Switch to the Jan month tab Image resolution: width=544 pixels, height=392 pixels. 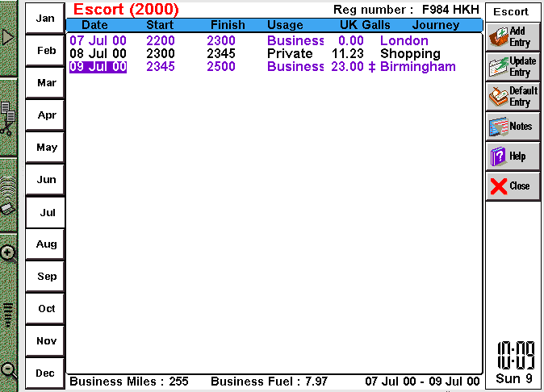coord(45,18)
